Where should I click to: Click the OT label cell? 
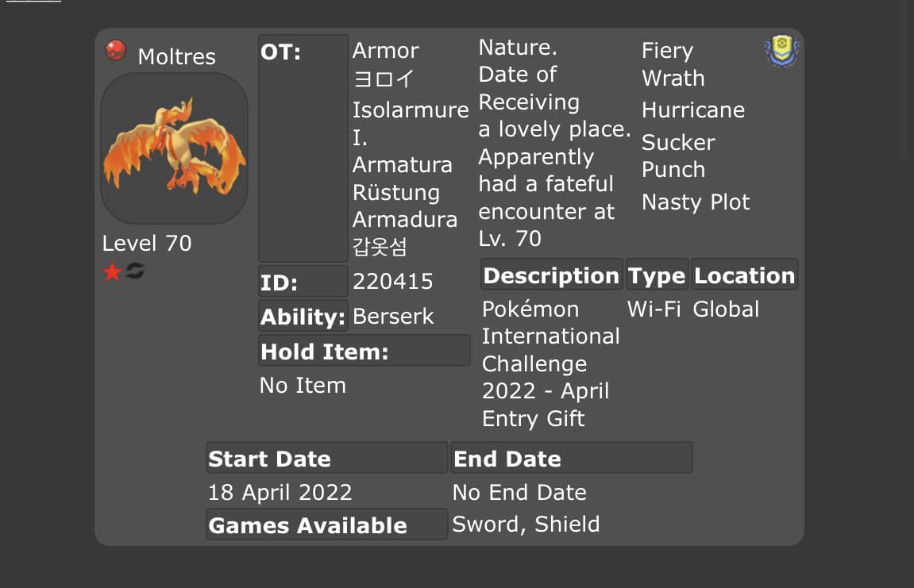click(x=303, y=148)
